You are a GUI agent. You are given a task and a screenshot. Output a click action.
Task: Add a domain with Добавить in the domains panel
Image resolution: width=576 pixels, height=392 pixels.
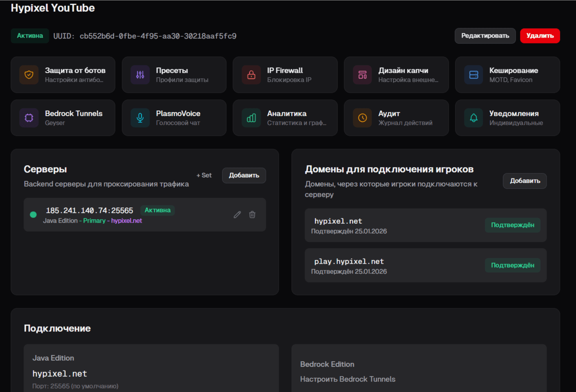[525, 181]
